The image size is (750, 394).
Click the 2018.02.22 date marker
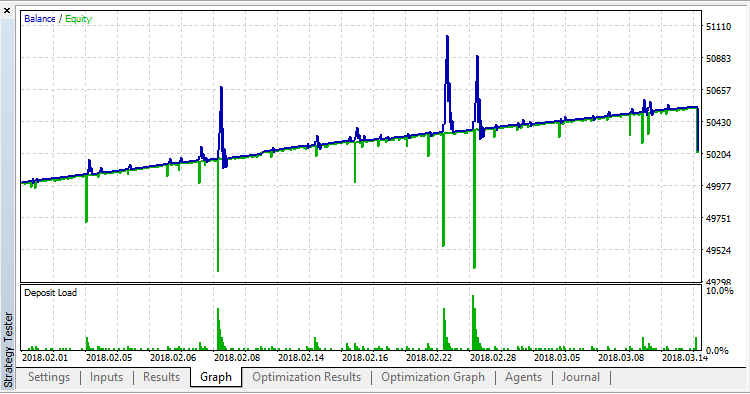pos(429,357)
